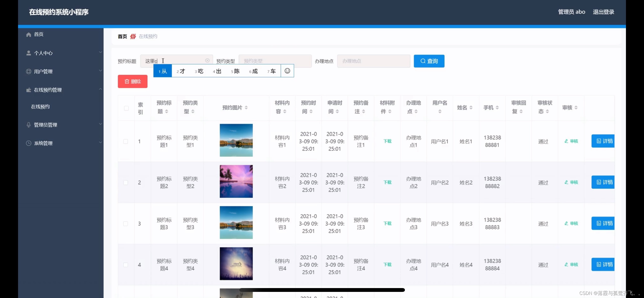The width and height of the screenshot is (644, 298).
Task: Click into the 预约标题 input field
Action: point(177,61)
